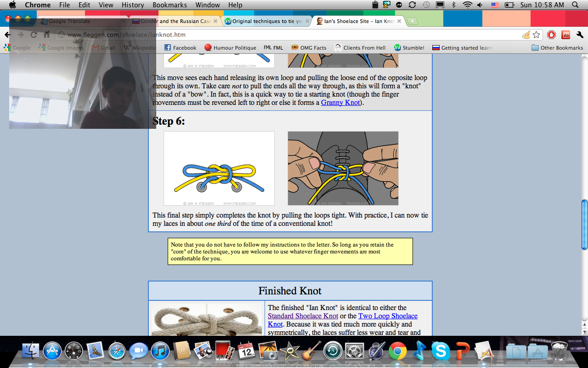Open the AdBlock stop-hand extension icon
Screen dimensions: 588x368
coord(552,34)
